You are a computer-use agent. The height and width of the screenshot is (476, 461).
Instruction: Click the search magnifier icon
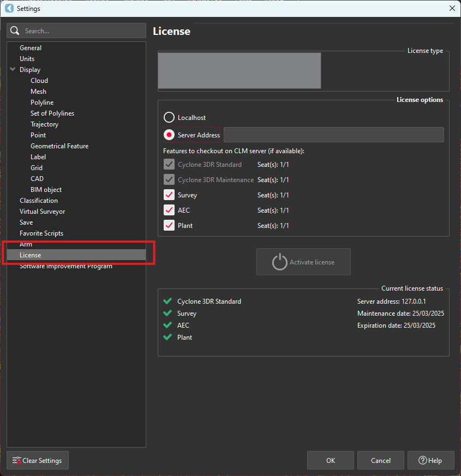pos(15,31)
